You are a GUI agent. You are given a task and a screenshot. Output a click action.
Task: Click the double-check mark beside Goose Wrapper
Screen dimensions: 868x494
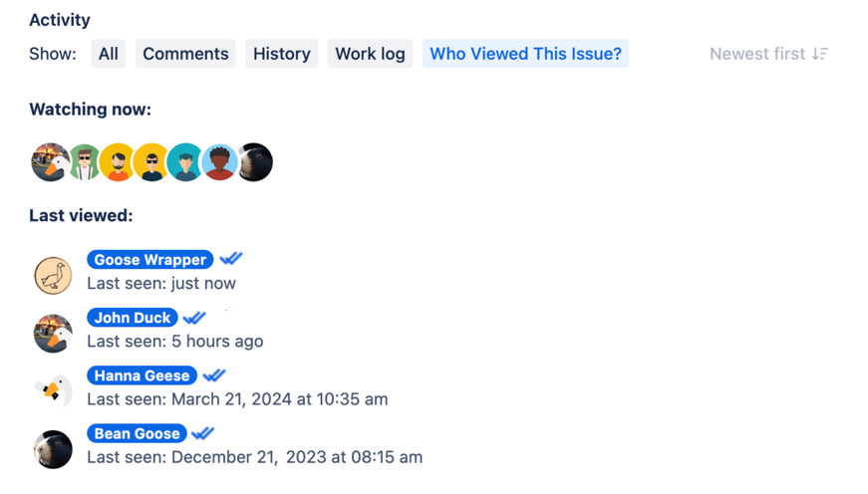(231, 259)
